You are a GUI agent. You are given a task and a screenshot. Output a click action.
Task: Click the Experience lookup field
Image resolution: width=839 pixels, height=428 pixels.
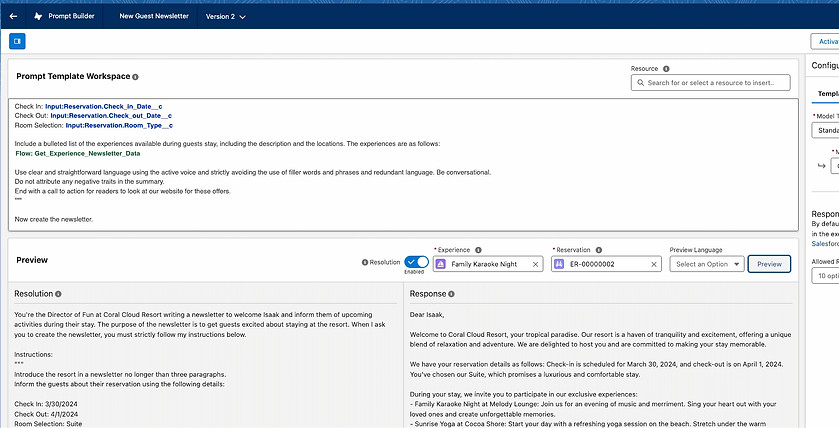(488, 264)
